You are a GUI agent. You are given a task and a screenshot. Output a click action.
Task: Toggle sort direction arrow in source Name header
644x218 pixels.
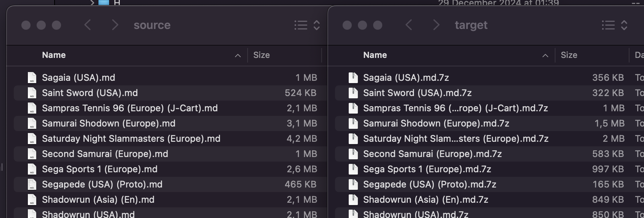(x=238, y=56)
